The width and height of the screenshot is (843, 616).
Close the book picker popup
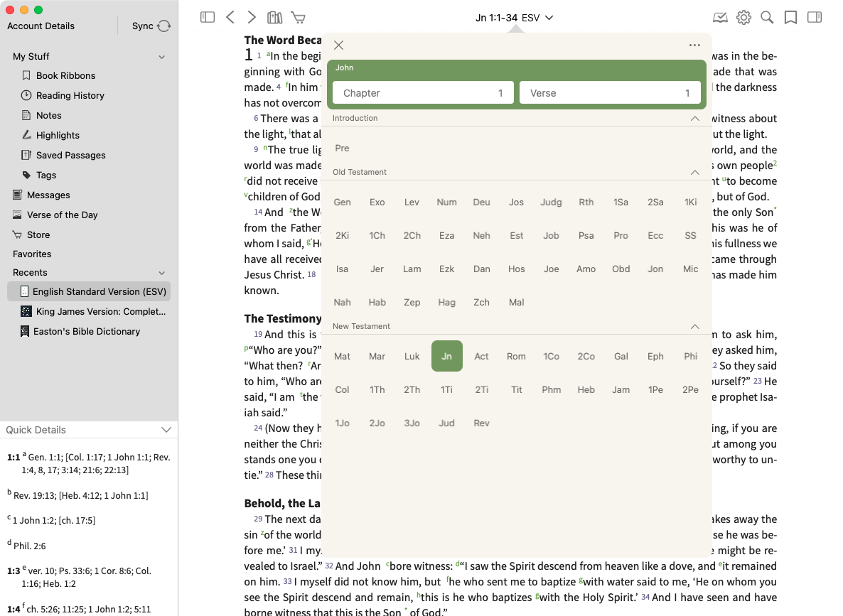tap(338, 45)
